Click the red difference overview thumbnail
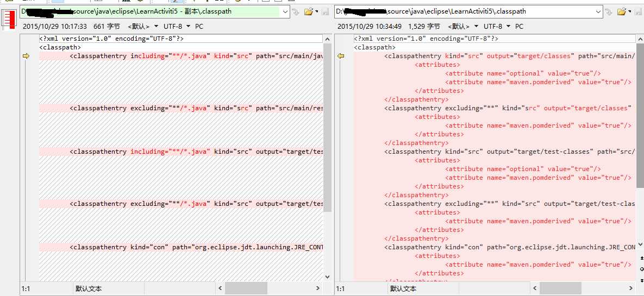 coord(9,20)
